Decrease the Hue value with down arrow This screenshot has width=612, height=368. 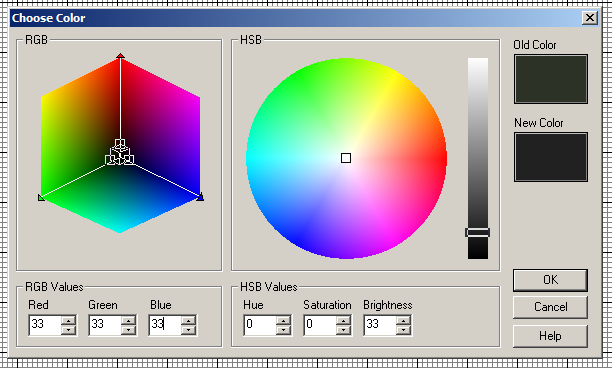click(x=283, y=330)
